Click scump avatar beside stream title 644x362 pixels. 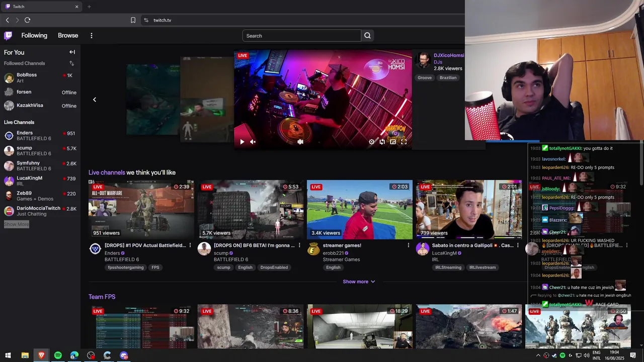click(x=204, y=249)
